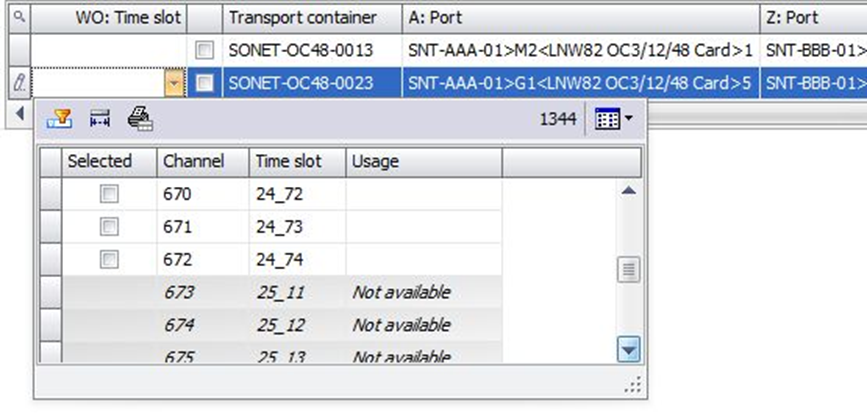The width and height of the screenshot is (867, 414).
Task: Tick checkbox beside SONET-OC48-0013
Action: click(205, 51)
